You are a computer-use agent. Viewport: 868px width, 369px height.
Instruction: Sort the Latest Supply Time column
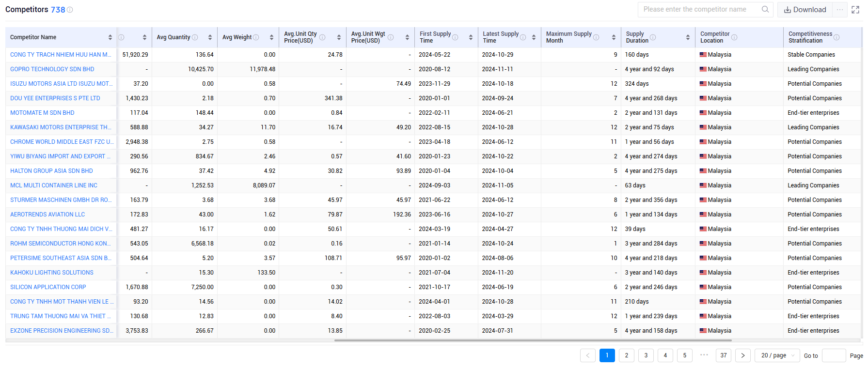click(x=534, y=37)
